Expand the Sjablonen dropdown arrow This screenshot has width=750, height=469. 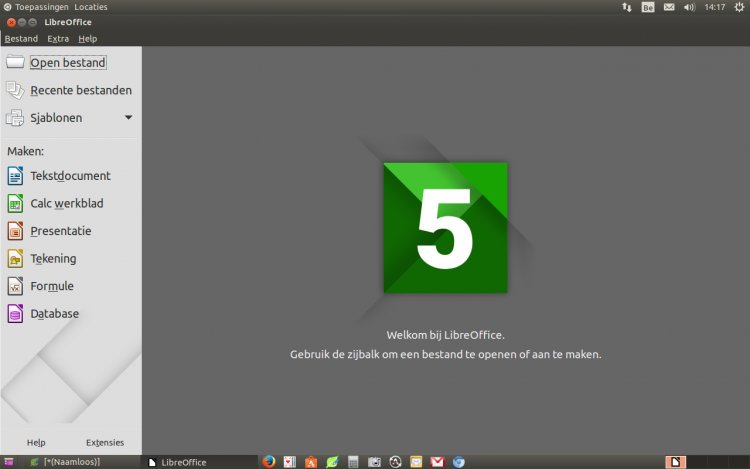[128, 118]
